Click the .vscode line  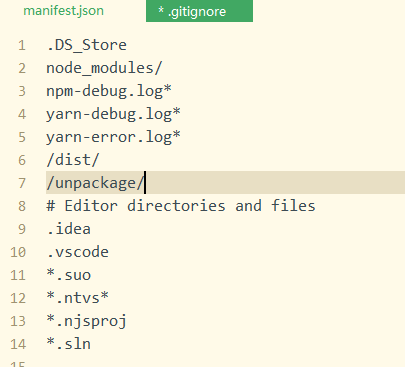coord(77,252)
